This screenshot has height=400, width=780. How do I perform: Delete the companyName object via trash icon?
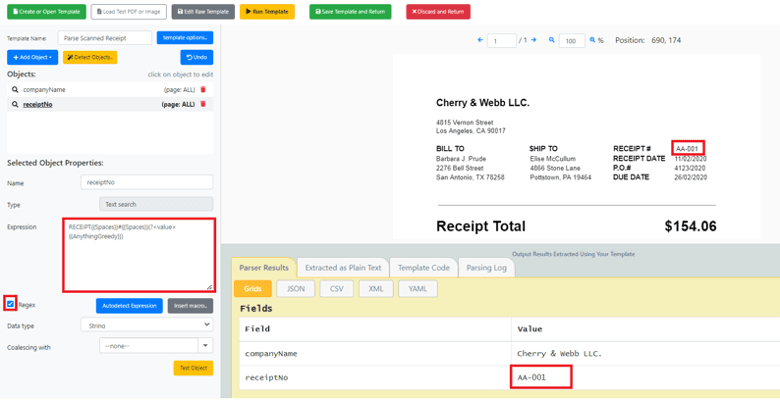coord(203,89)
